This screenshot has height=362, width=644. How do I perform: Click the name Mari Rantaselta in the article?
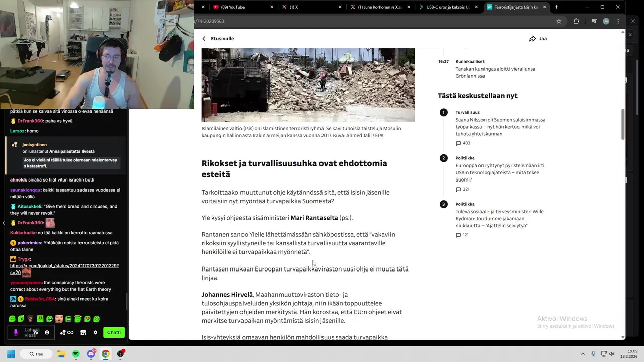(x=314, y=218)
